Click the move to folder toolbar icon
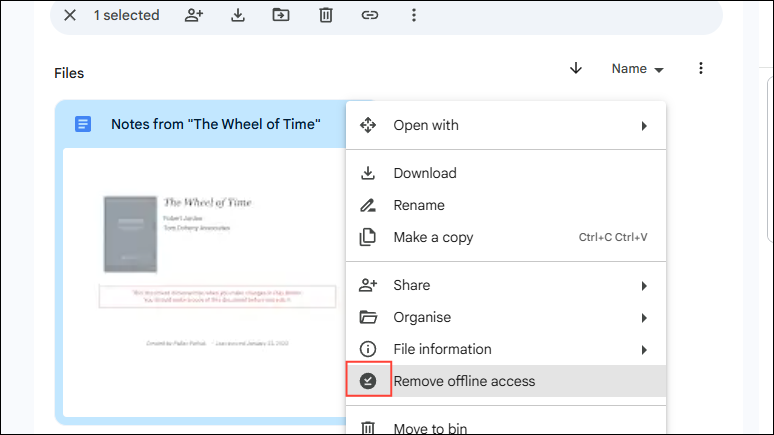The height and width of the screenshot is (435, 774). pos(281,15)
